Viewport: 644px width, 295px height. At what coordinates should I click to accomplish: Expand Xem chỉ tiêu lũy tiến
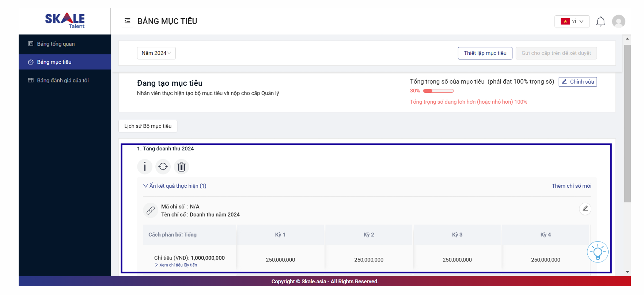click(176, 265)
